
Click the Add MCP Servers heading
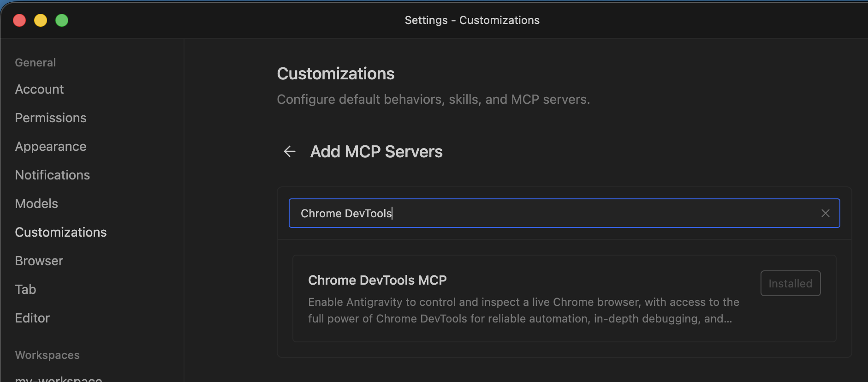pyautogui.click(x=376, y=151)
